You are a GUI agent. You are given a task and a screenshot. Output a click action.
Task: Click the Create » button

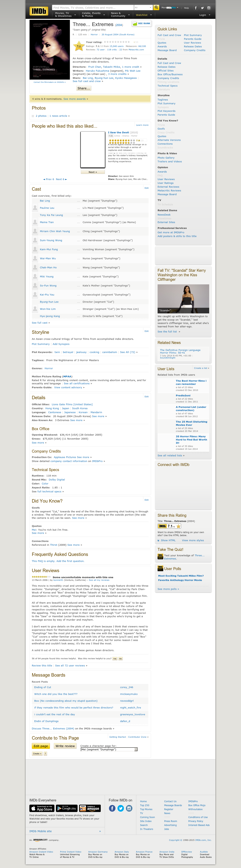click(37, 753)
